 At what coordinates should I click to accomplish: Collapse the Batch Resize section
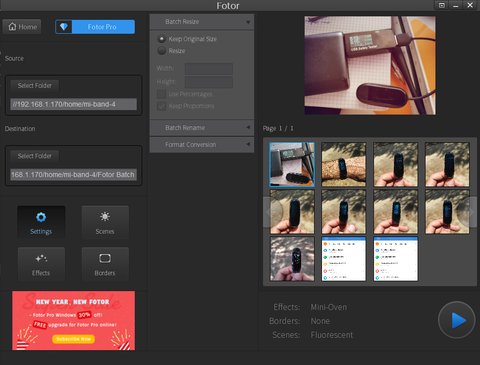[x=202, y=22]
